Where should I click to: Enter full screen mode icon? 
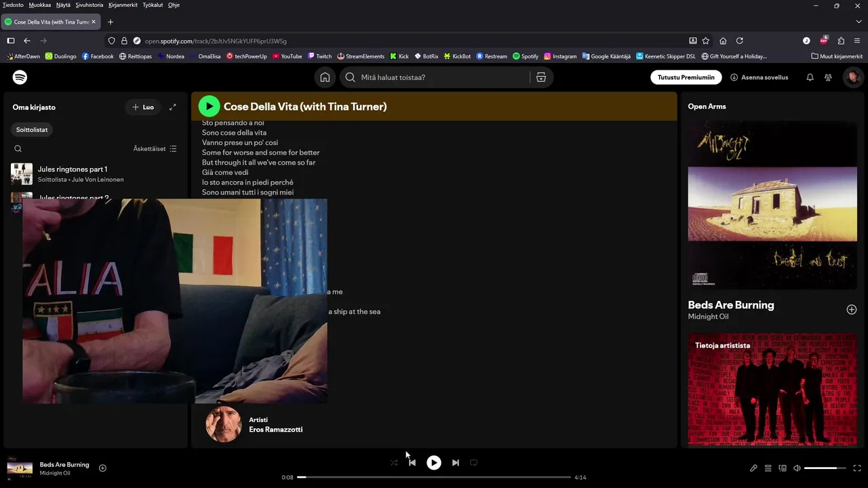pos(857,468)
